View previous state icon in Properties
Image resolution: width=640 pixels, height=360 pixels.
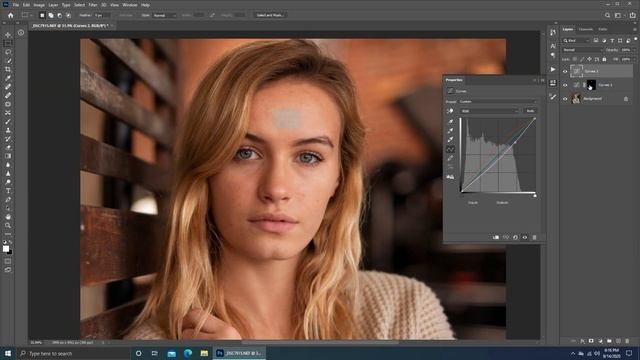click(x=506, y=237)
